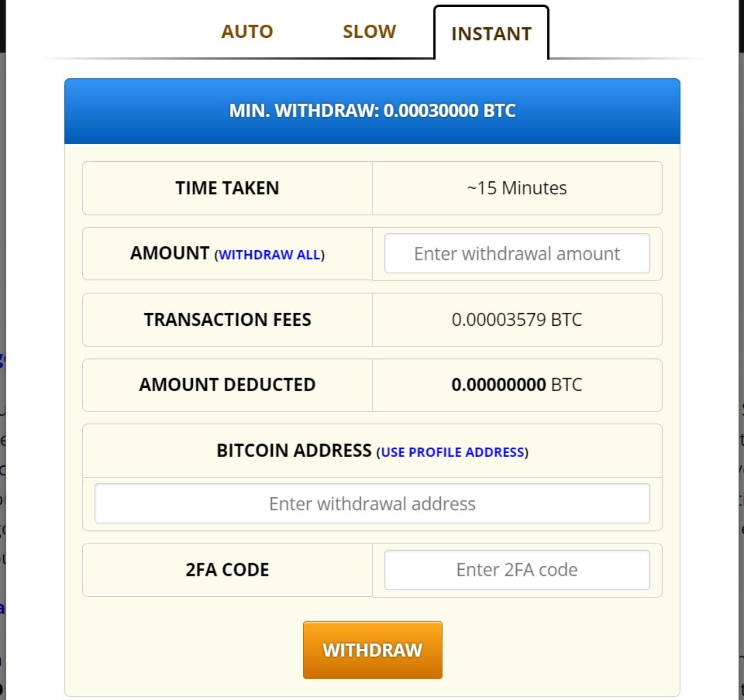Switch to the AUTO tab
The height and width of the screenshot is (700, 744).
pyautogui.click(x=247, y=31)
